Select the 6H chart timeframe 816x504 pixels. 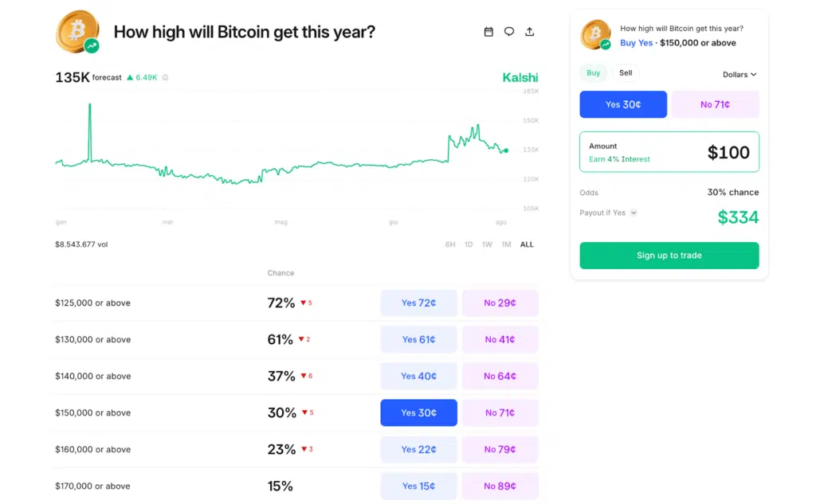(450, 244)
